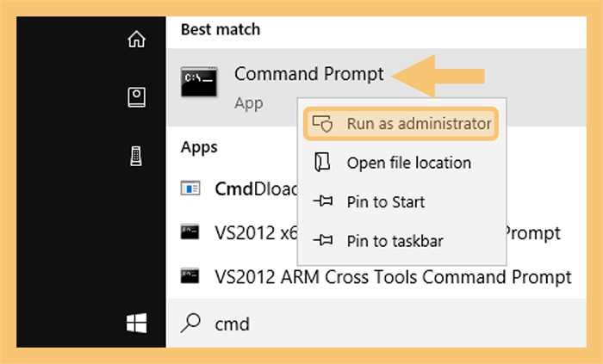
Task: Click the shield icon beside Run as administrator
Action: [x=322, y=124]
